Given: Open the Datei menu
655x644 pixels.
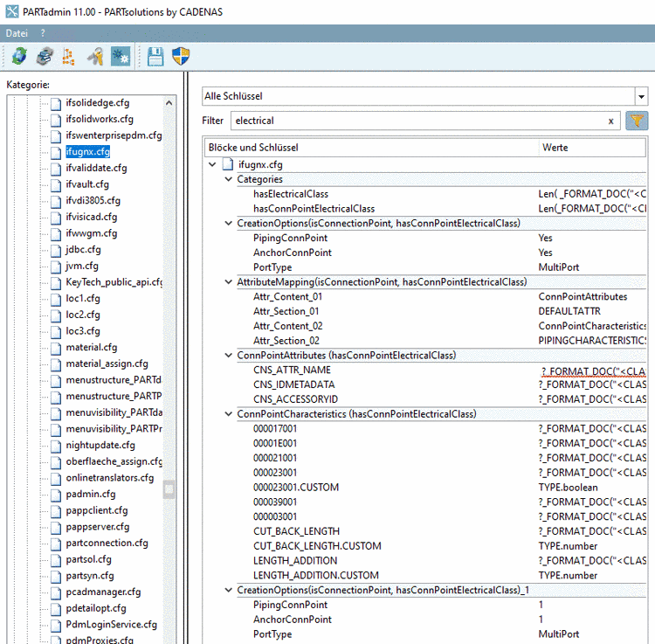Looking at the screenshot, I should pos(17,32).
